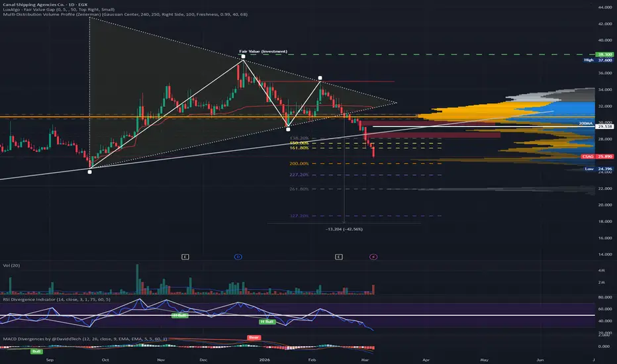Viewport: 617px width, 364px height.
Task: Click the anchor point at the February peak
Action: [x=320, y=78]
